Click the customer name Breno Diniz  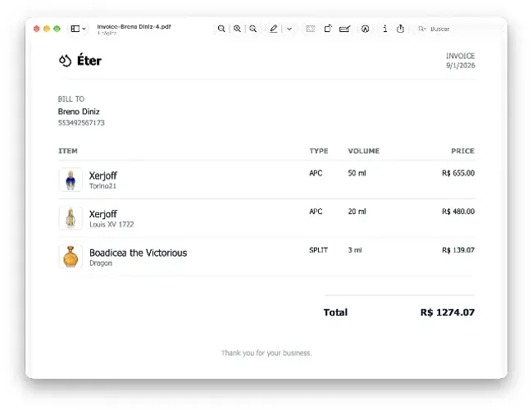pyautogui.click(x=79, y=112)
